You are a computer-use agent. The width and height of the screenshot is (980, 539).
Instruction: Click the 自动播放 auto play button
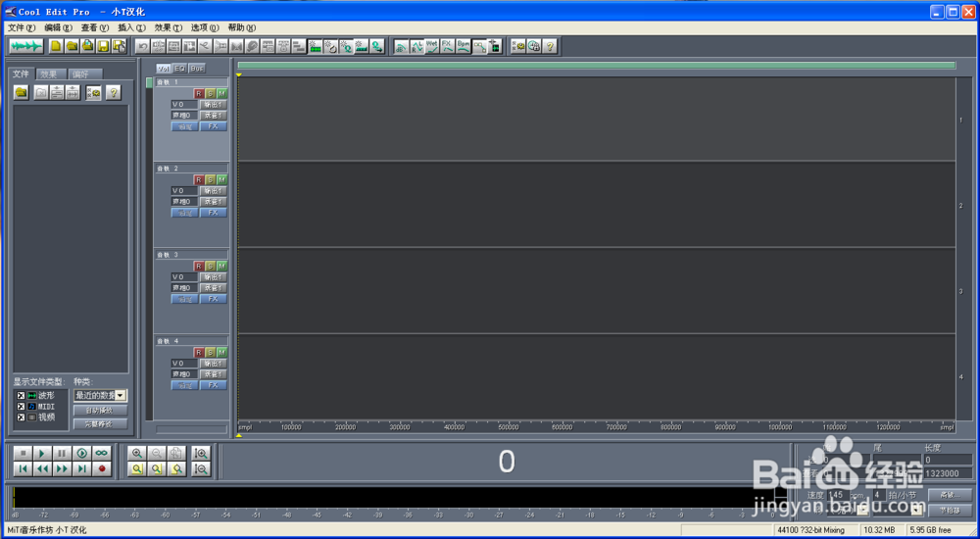point(101,411)
